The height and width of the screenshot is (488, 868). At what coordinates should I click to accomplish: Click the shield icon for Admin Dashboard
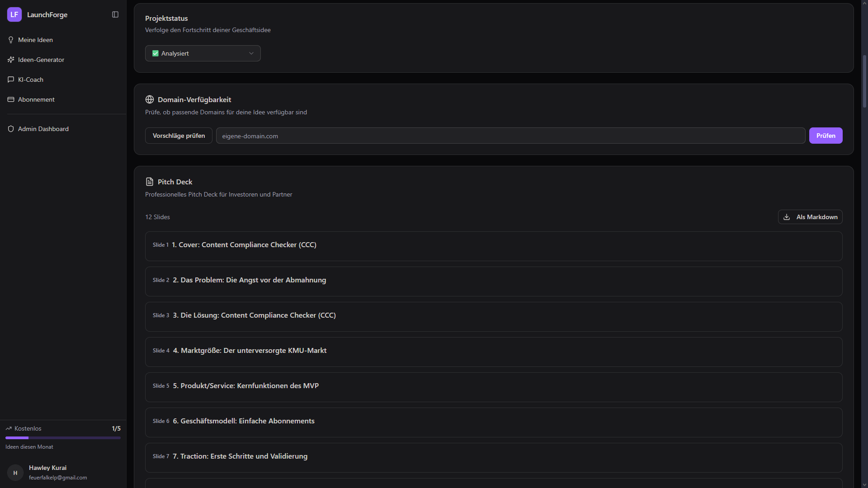(x=11, y=129)
